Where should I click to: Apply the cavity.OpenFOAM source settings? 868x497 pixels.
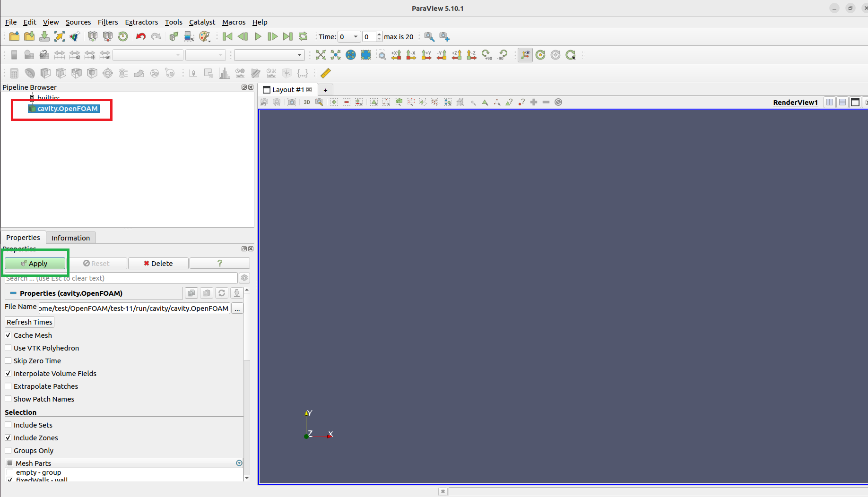(x=35, y=263)
